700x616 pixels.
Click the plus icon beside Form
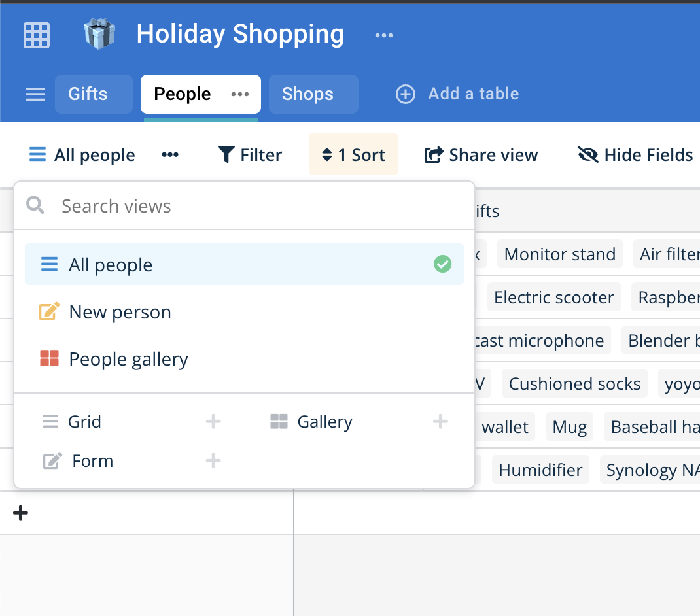213,461
